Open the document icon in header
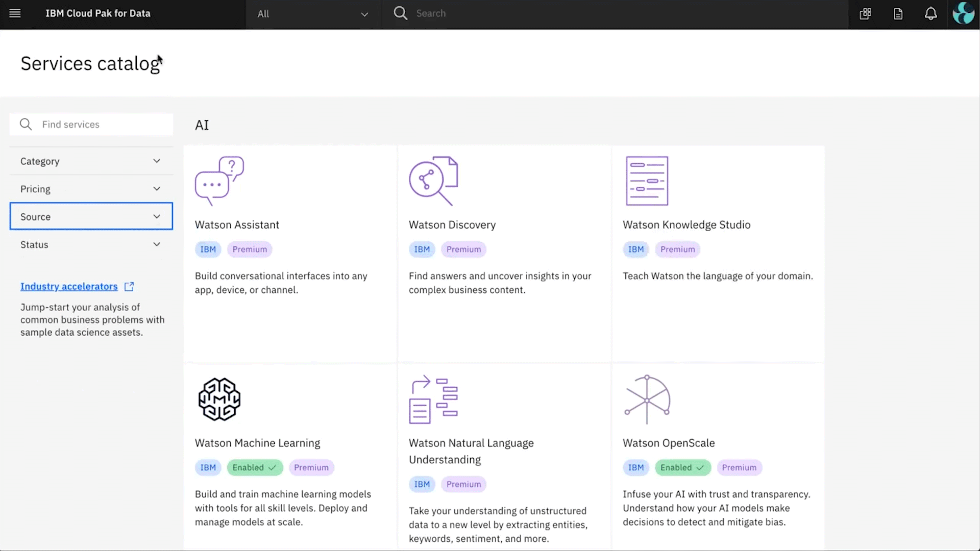This screenshot has width=980, height=551. (898, 14)
